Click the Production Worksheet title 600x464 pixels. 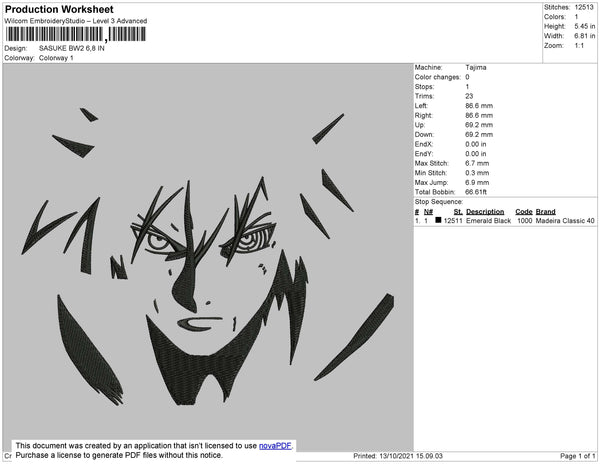[x=59, y=9]
